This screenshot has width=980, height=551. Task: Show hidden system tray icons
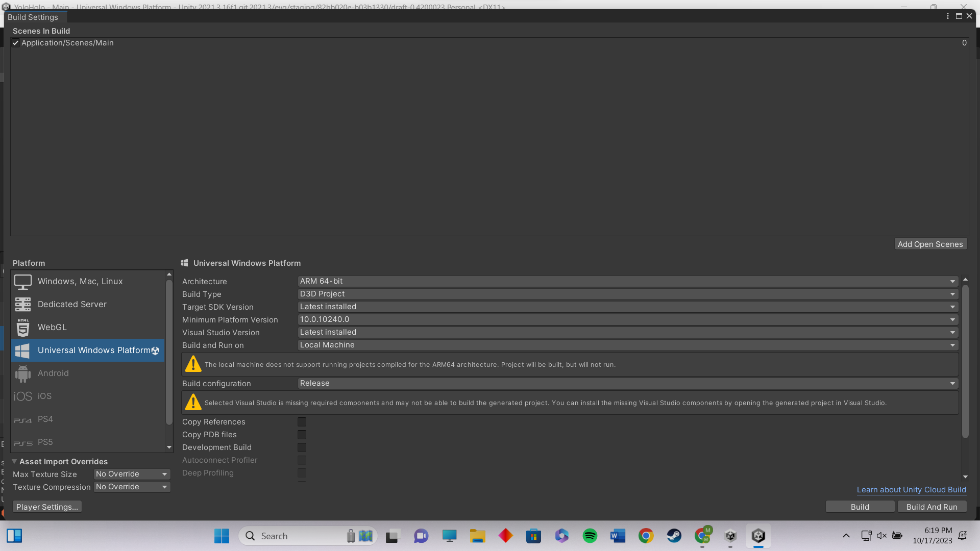click(846, 536)
